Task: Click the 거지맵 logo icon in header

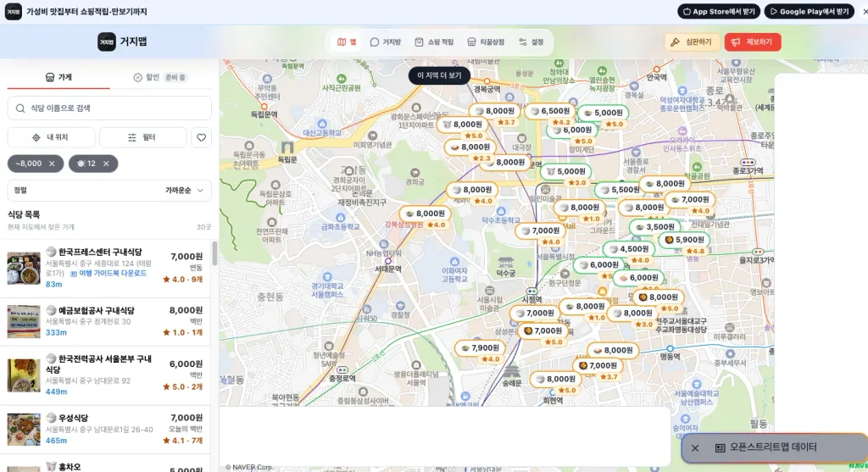Action: [x=107, y=42]
